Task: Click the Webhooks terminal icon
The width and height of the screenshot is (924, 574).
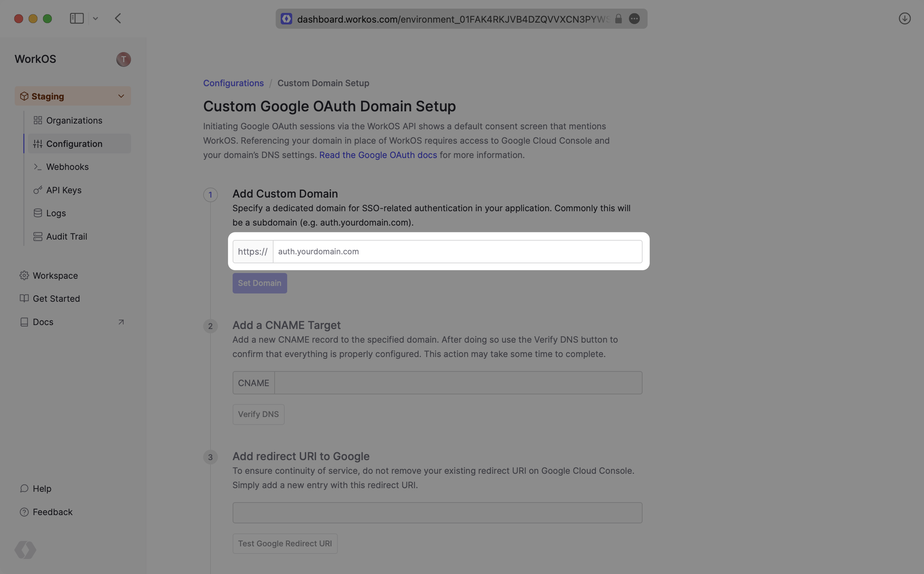Action: (x=38, y=167)
